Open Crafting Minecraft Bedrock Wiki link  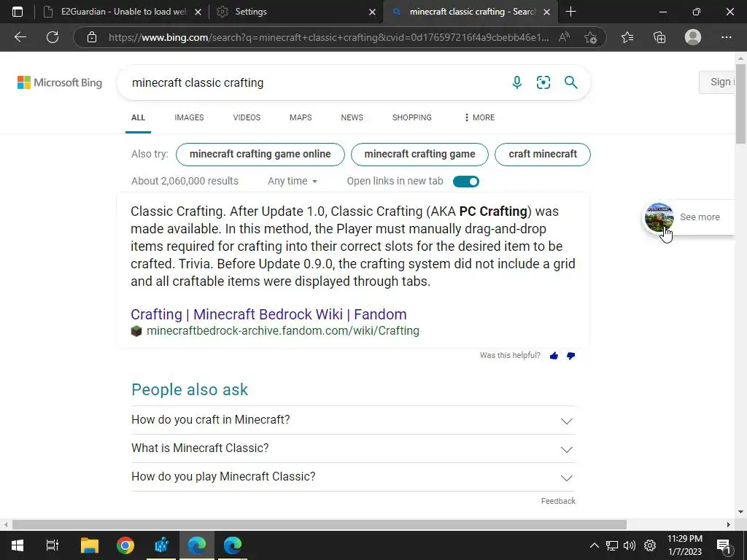pyautogui.click(x=268, y=314)
